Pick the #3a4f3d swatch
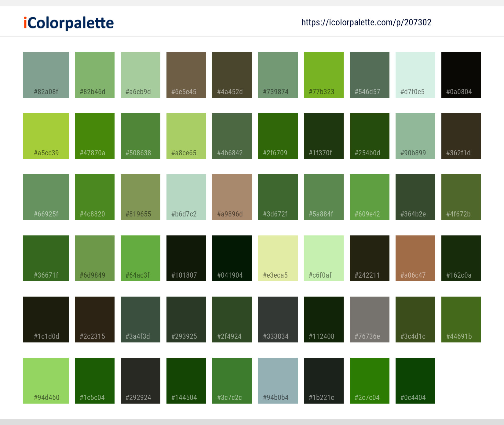Image resolution: width=504 pixels, height=425 pixels. click(x=141, y=320)
